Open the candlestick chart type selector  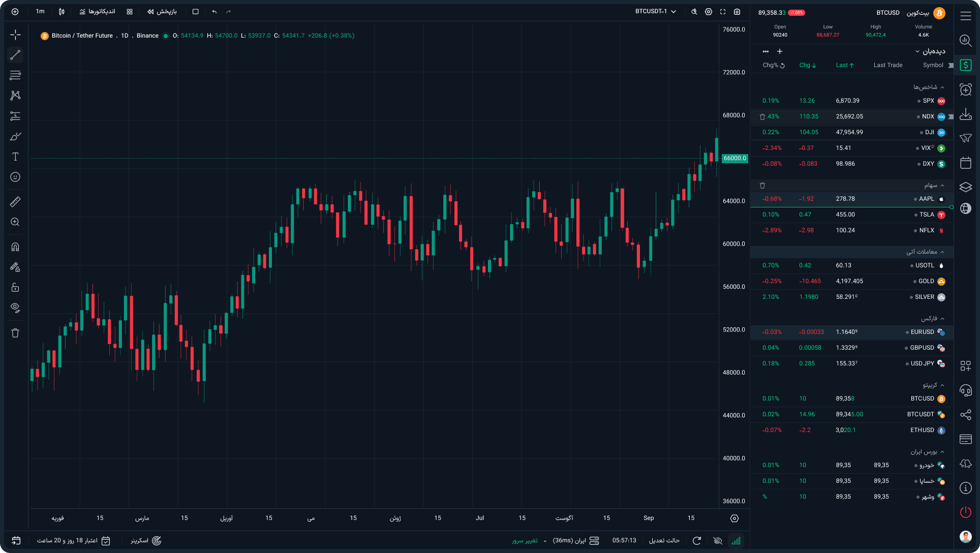coord(62,12)
